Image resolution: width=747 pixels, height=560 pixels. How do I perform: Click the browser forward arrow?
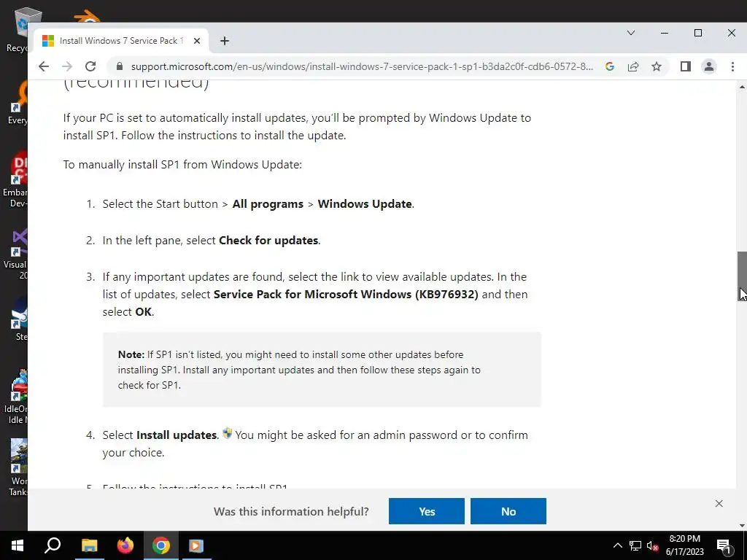[67, 66]
